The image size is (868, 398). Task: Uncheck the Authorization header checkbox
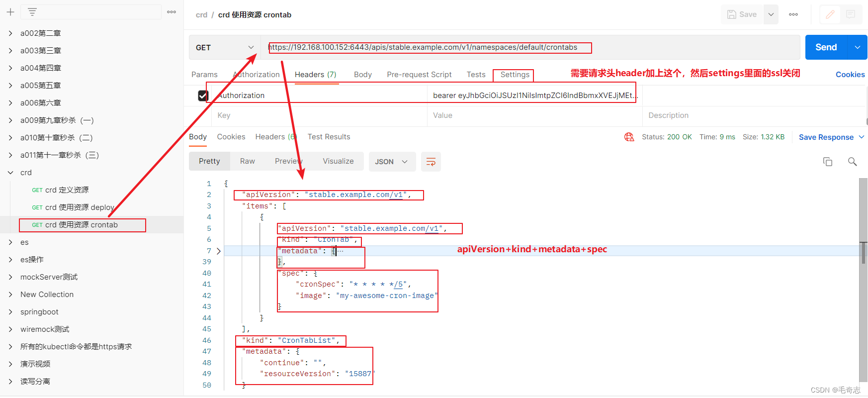coord(203,96)
